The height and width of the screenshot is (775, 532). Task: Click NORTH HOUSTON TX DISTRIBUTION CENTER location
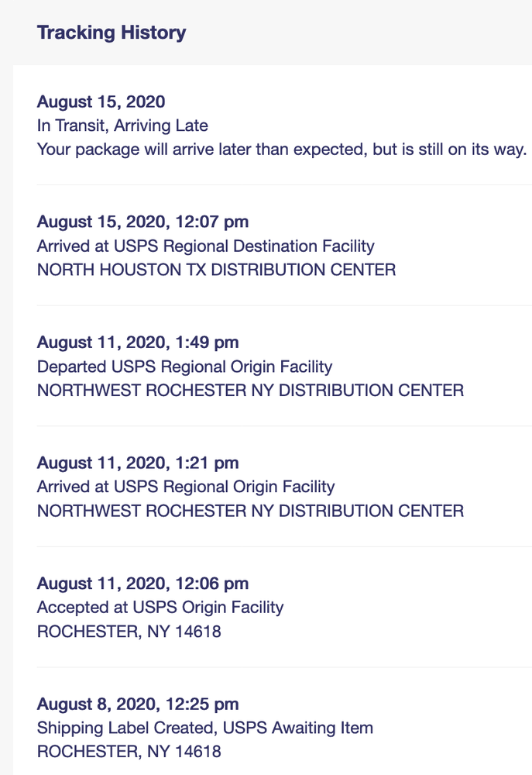[216, 270]
